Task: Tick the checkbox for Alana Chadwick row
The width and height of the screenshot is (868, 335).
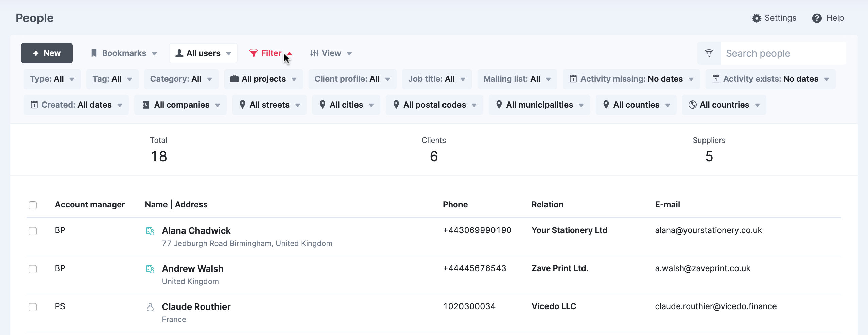Action: point(33,231)
